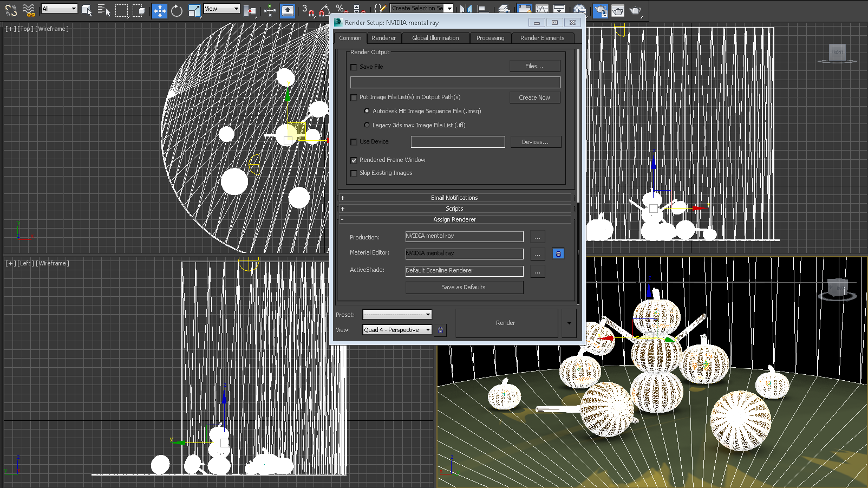Click the Mirror tool icon

[466, 9]
